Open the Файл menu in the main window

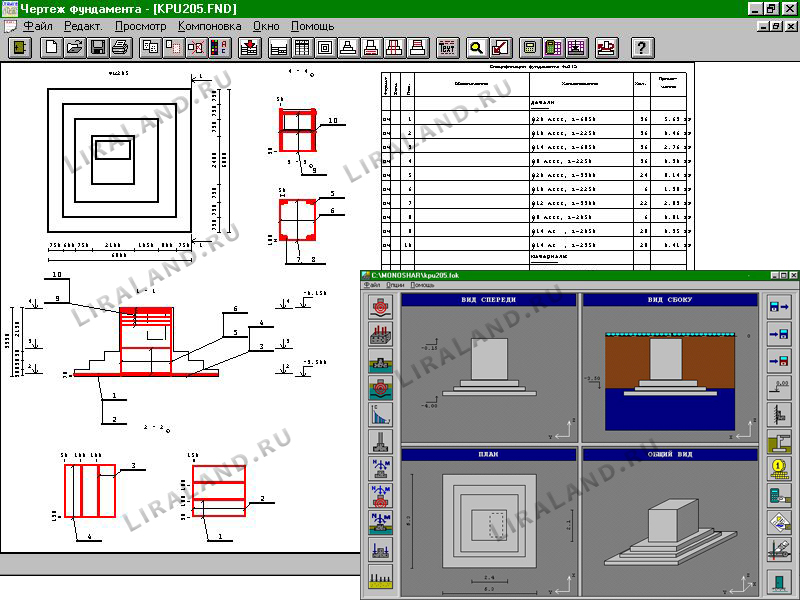36,24
